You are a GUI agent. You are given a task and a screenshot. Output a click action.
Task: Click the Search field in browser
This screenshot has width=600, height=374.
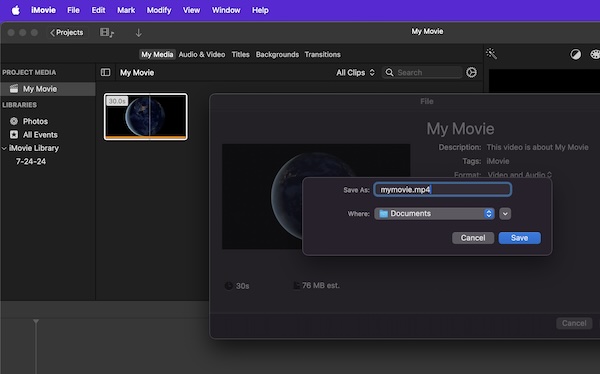[x=422, y=72]
